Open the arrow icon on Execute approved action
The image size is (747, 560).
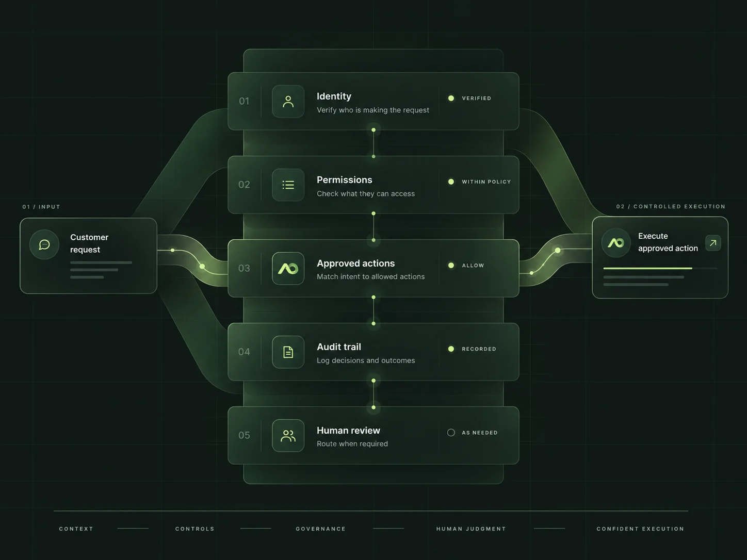point(713,243)
